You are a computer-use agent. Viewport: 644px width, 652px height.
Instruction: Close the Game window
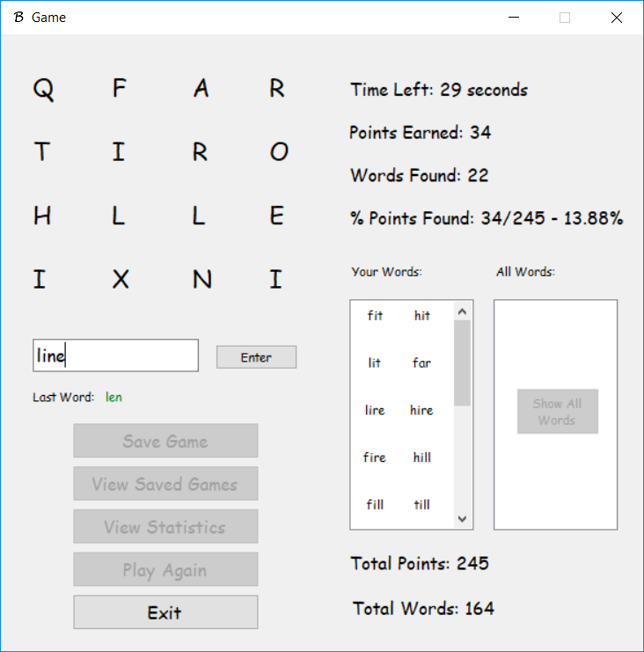click(x=616, y=18)
